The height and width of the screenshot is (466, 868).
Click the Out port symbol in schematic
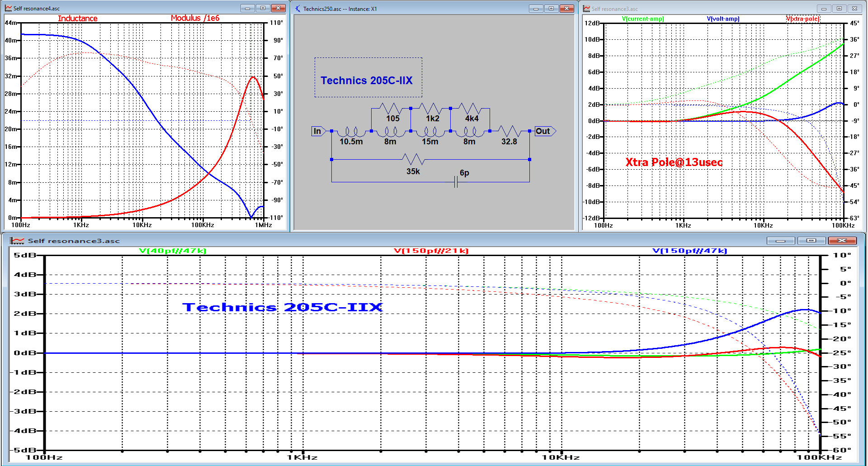click(x=545, y=131)
